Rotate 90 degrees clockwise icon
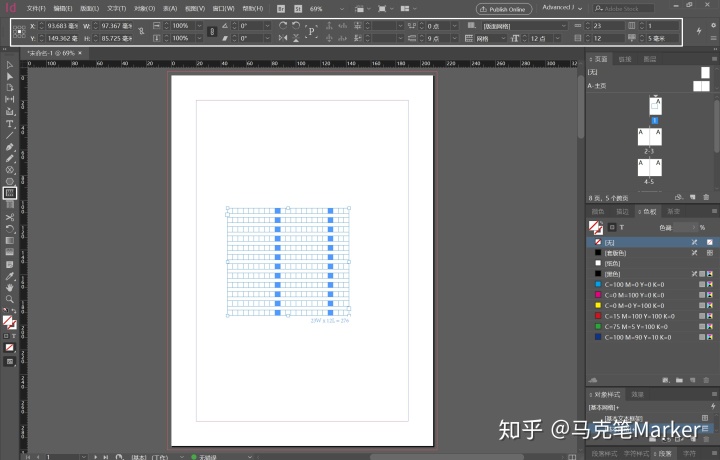This screenshot has height=460, width=720. click(x=283, y=26)
